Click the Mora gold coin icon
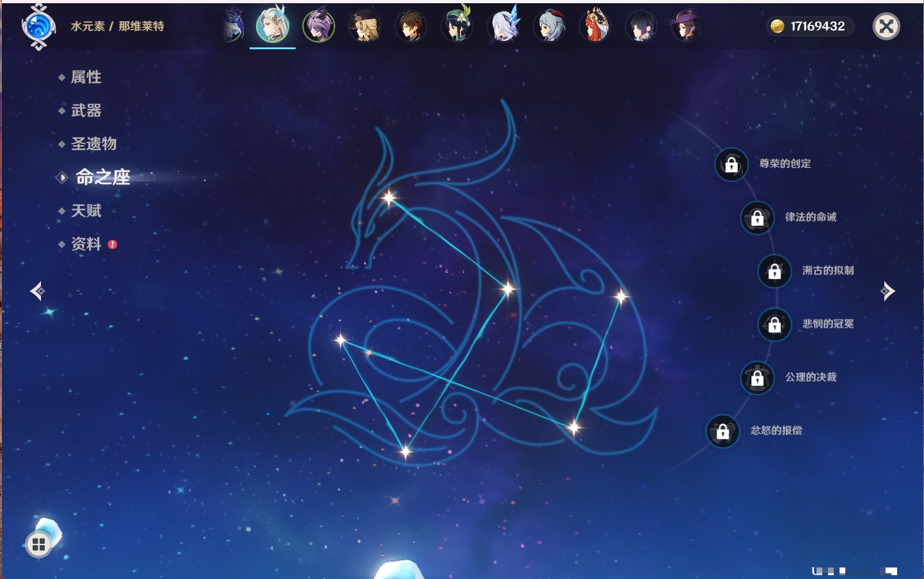The height and width of the screenshot is (579, 924). pos(777,26)
